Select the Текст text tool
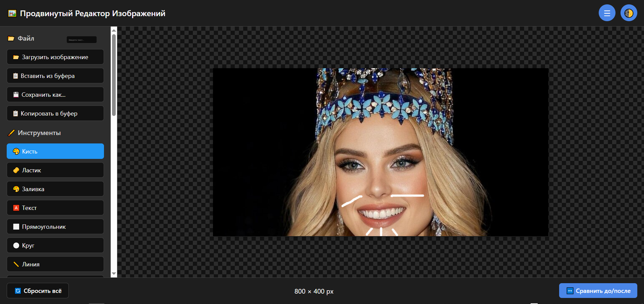The height and width of the screenshot is (304, 644). pos(55,208)
